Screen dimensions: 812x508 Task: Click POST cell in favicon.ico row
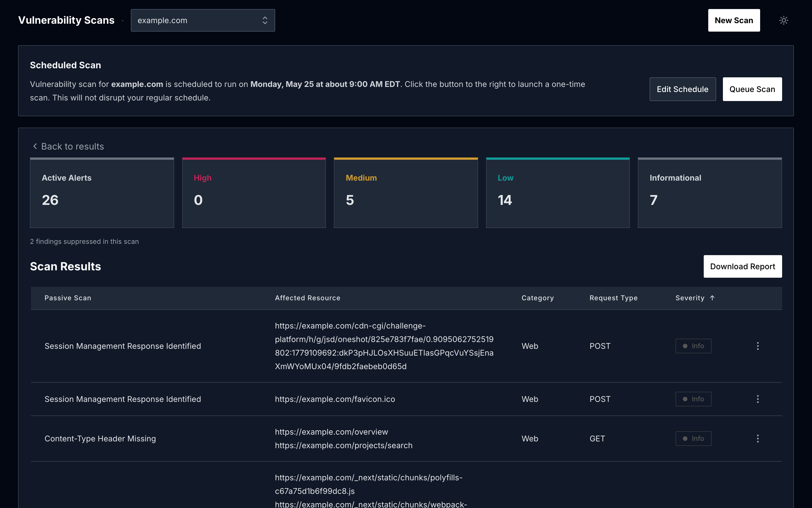(600, 399)
